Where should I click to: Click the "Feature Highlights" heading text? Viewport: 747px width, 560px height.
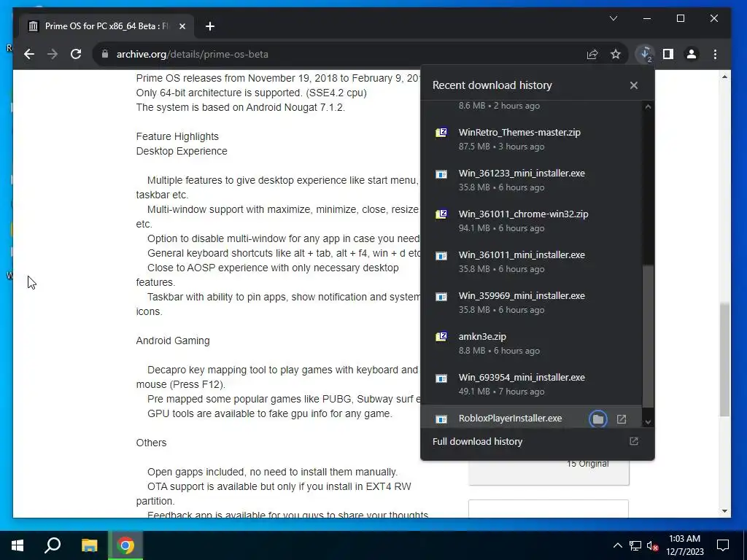[177, 136]
